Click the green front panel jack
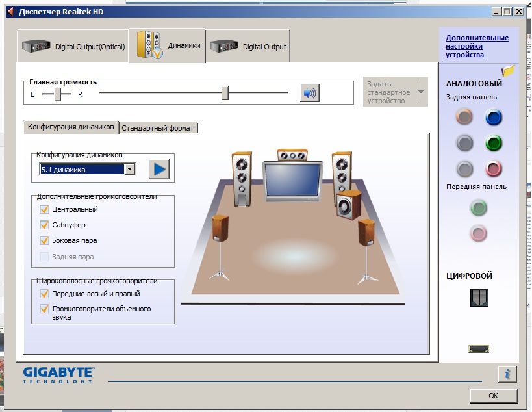 [478, 208]
